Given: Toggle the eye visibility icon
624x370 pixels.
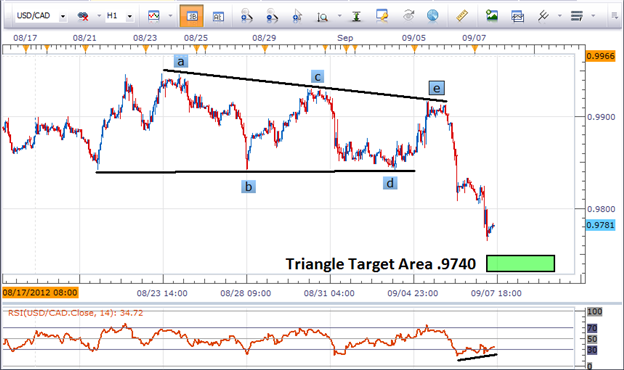Looking at the screenshot, I should 408,16.
